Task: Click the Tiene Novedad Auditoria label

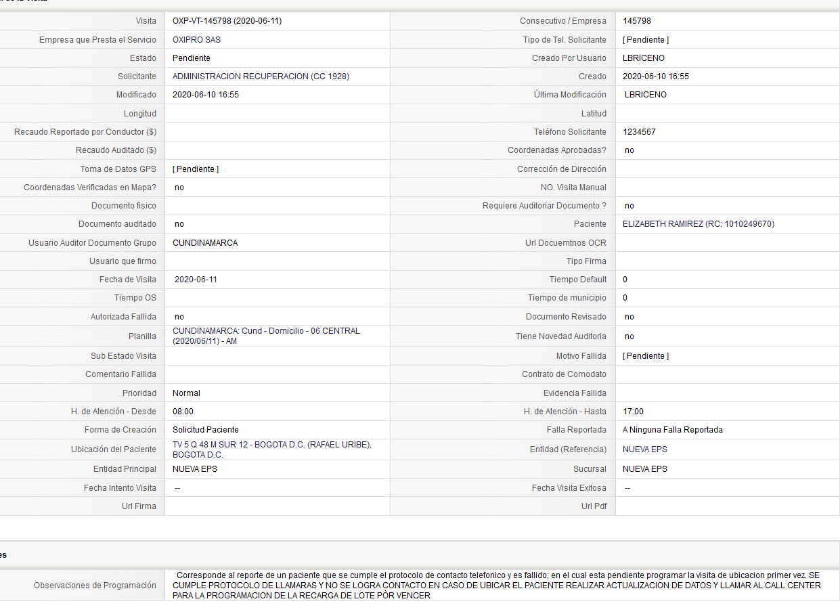Action: [561, 336]
